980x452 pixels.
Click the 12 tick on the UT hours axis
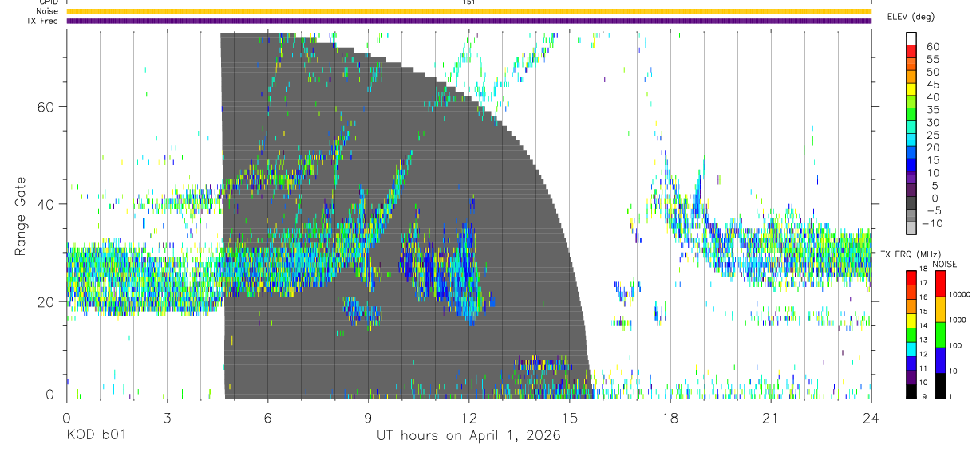click(x=468, y=417)
